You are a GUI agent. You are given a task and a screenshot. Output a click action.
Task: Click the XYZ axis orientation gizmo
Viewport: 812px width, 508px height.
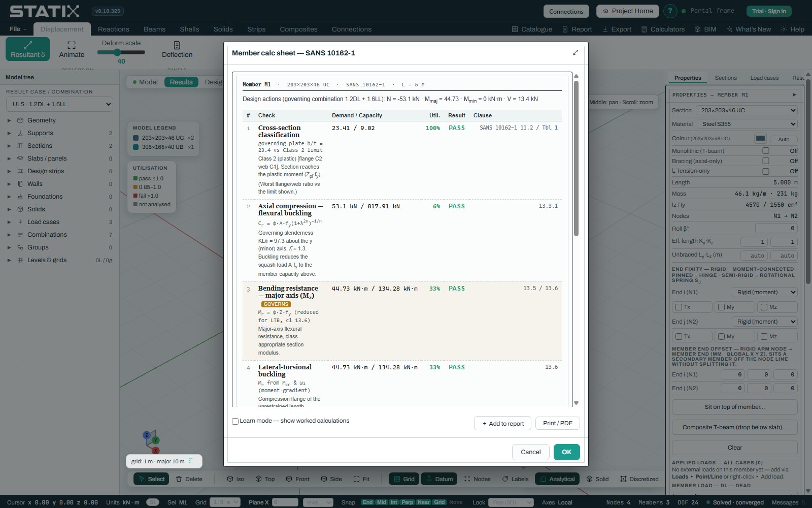pyautogui.click(x=152, y=442)
